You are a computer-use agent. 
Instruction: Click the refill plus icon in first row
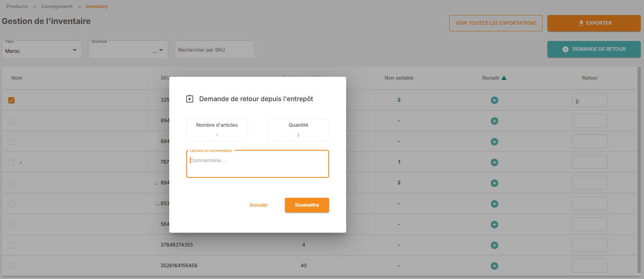494,100
